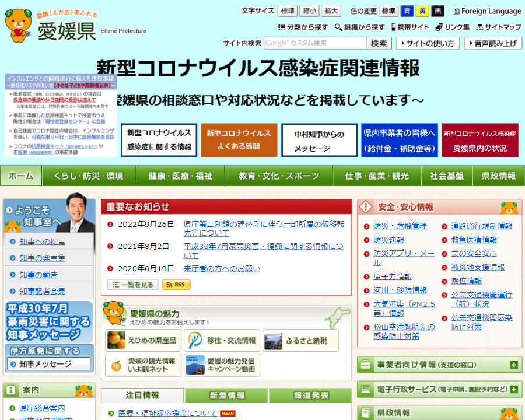Reset color scheme with 標準 button

(x=388, y=11)
